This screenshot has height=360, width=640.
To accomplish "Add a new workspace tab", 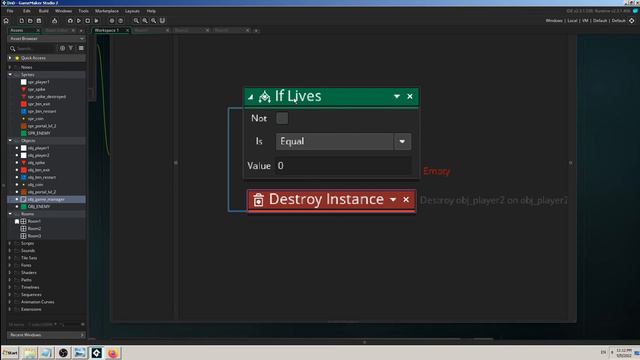I will [256, 31].
